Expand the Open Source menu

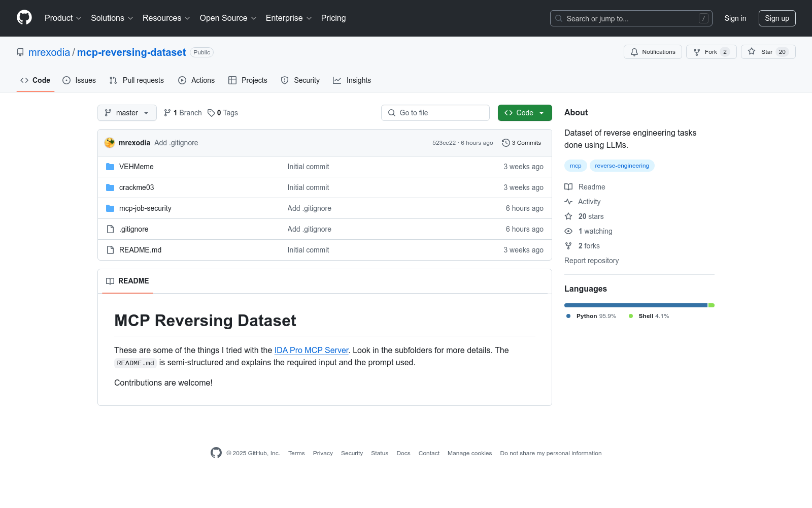tap(228, 18)
